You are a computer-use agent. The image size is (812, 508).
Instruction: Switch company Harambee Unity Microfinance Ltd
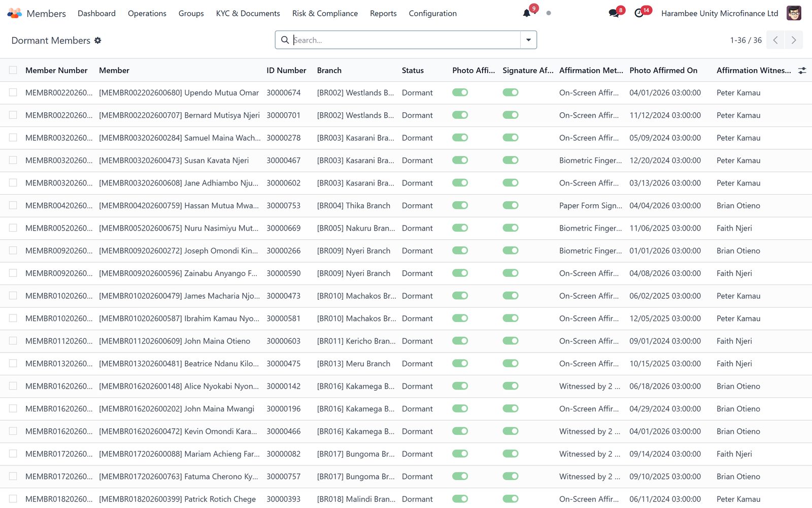tap(720, 13)
